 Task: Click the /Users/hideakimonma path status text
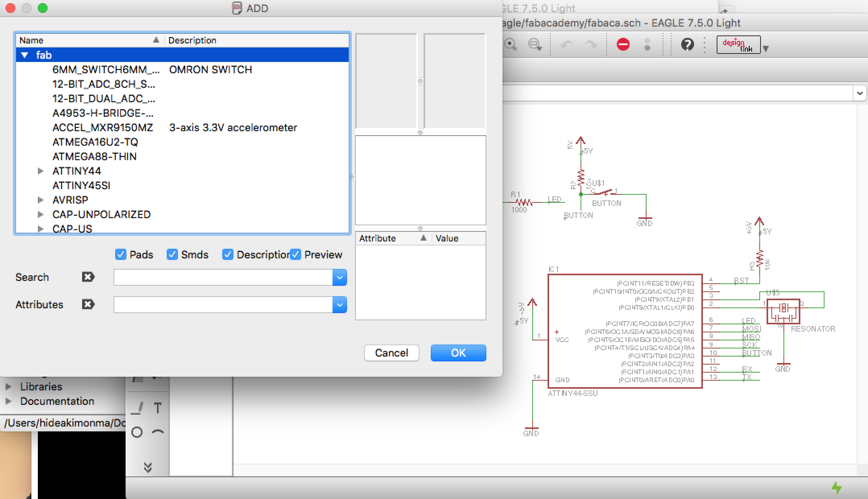pyautogui.click(x=64, y=423)
